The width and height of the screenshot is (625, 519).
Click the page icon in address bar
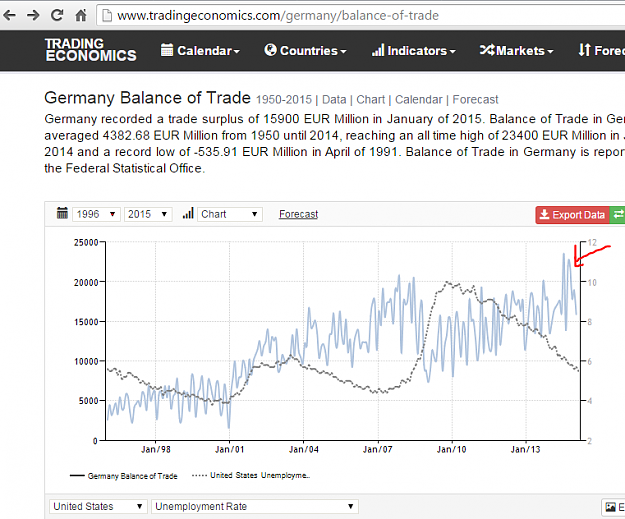pyautogui.click(x=107, y=16)
